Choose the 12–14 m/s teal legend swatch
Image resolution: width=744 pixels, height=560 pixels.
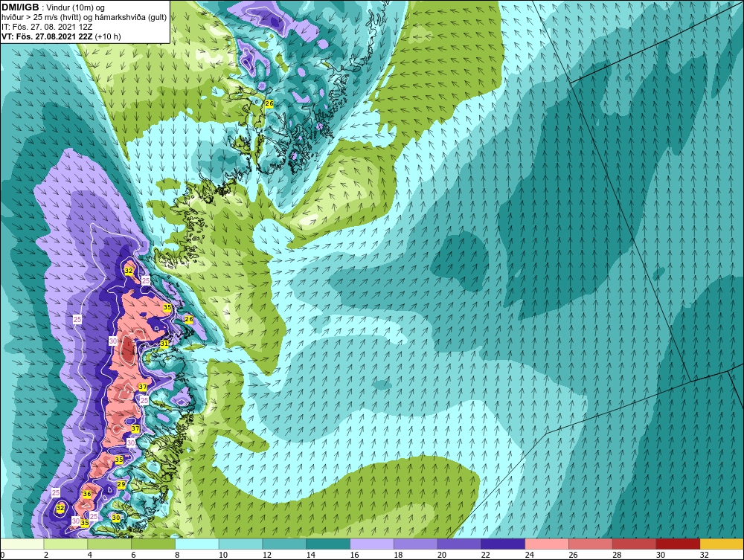[284, 544]
